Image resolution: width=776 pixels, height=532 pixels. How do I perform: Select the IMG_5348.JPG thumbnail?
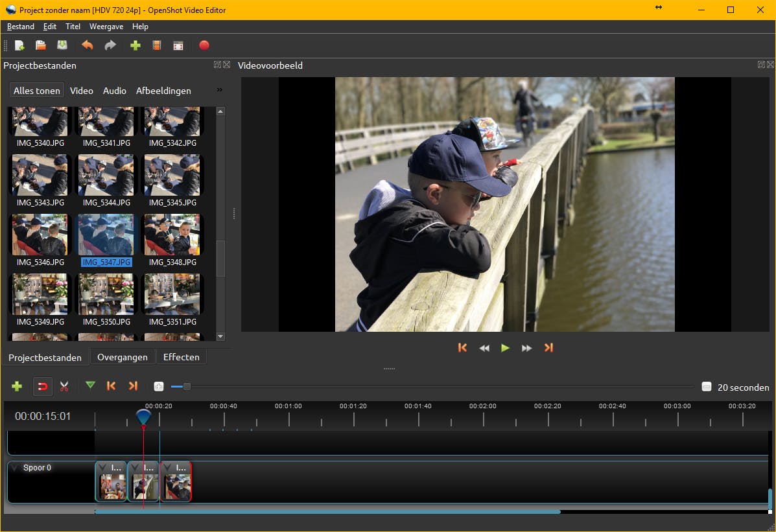172,235
